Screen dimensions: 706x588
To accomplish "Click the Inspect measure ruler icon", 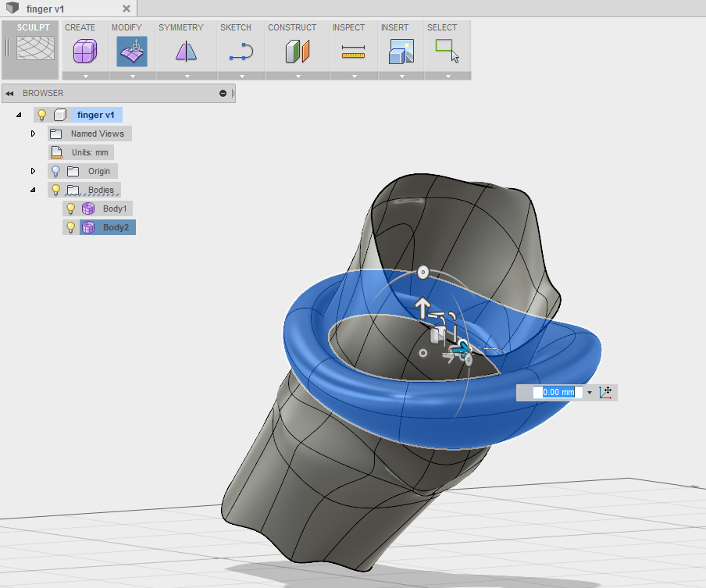I will (x=353, y=51).
